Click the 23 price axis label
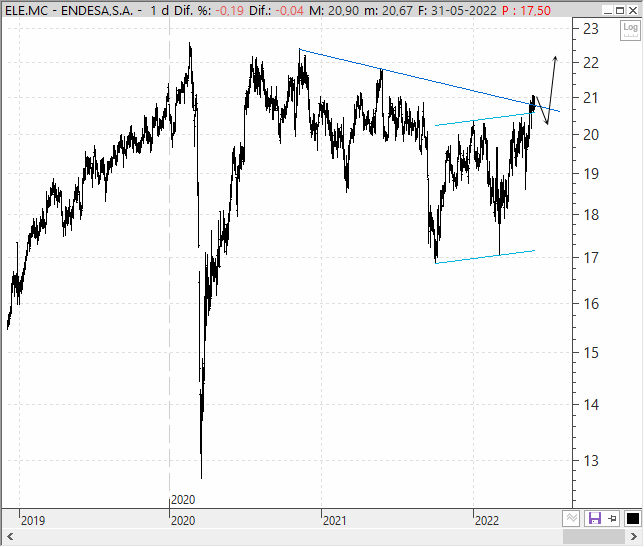Screen dimensions: 644x547 [x=591, y=29]
